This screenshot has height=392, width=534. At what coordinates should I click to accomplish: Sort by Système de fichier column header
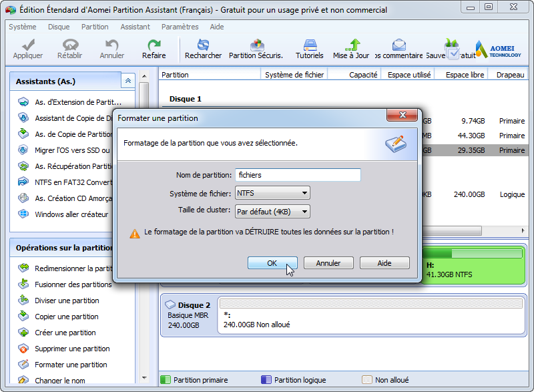point(294,75)
